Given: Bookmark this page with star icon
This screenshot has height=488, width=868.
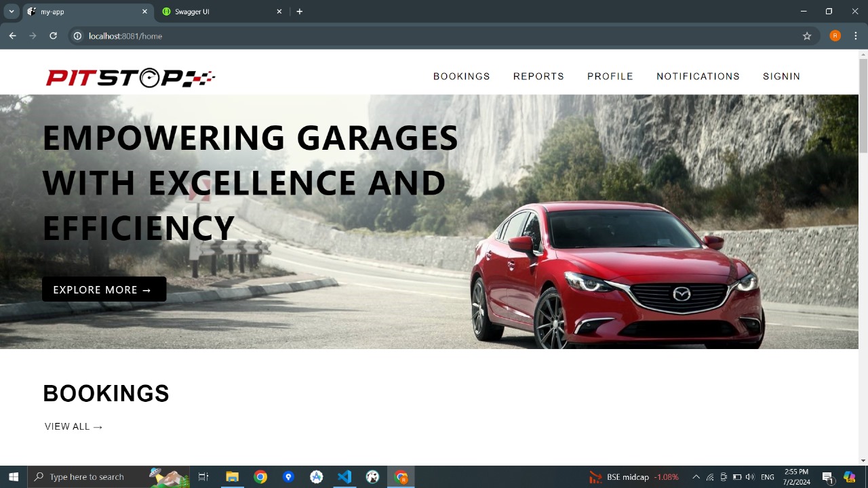Looking at the screenshot, I should pos(807,36).
